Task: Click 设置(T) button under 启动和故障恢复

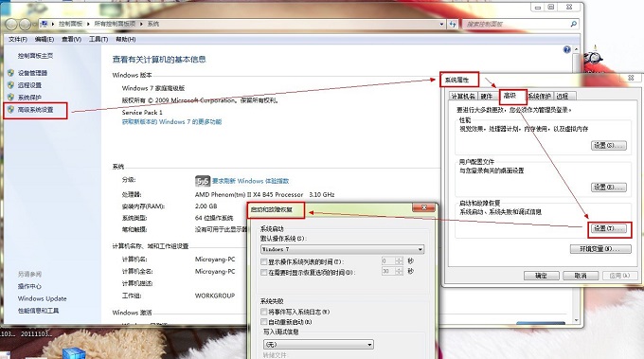Action: [x=609, y=228]
